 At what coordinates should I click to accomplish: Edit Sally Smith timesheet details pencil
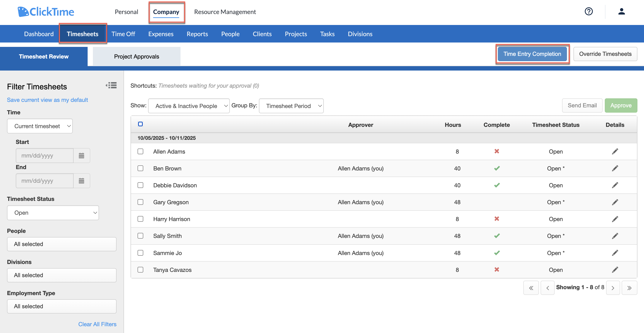615,236
